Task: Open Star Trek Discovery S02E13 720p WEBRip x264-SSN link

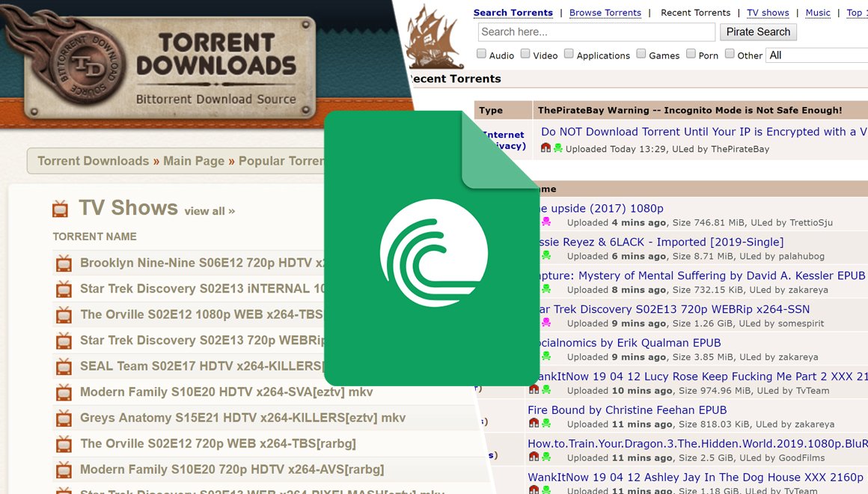Action: [x=675, y=309]
